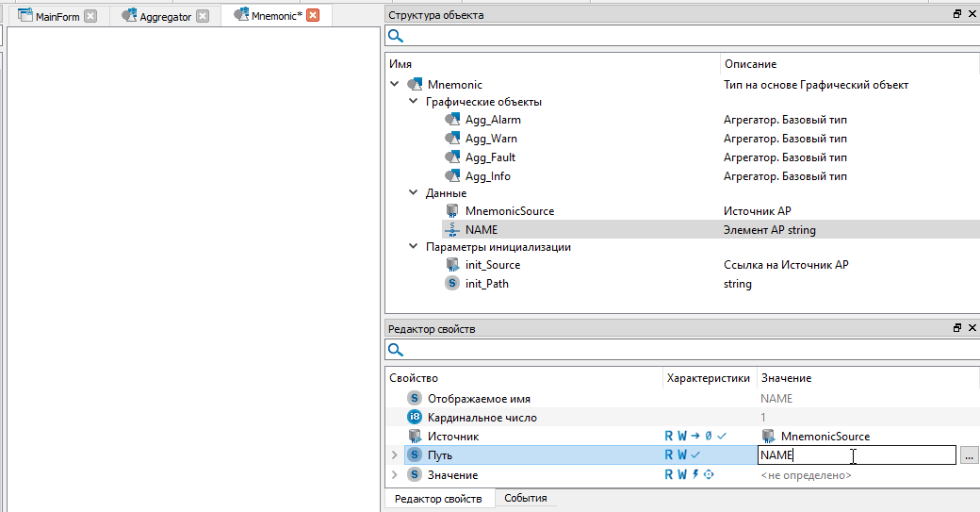Switch to the MainForm tab
Image resolution: width=980 pixels, height=512 pixels.
57,16
